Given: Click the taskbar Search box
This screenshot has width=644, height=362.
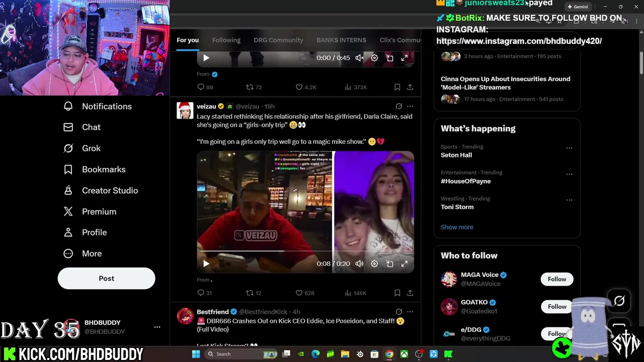Looking at the screenshot, I should click(242, 354).
